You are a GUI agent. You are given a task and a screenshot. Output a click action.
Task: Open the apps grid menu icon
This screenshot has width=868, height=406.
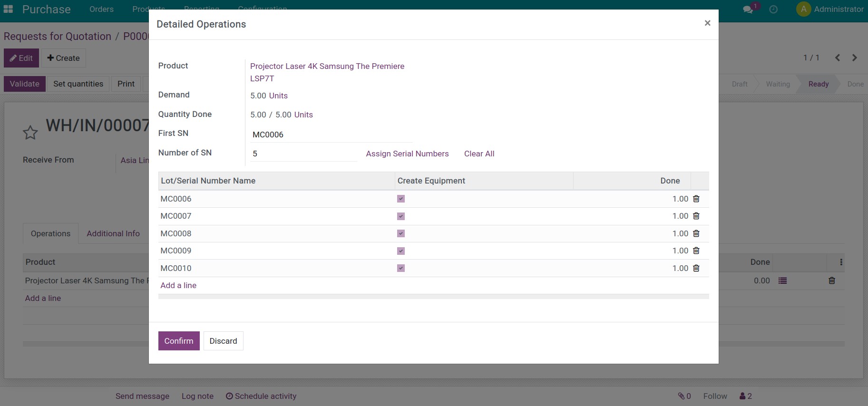(8, 9)
